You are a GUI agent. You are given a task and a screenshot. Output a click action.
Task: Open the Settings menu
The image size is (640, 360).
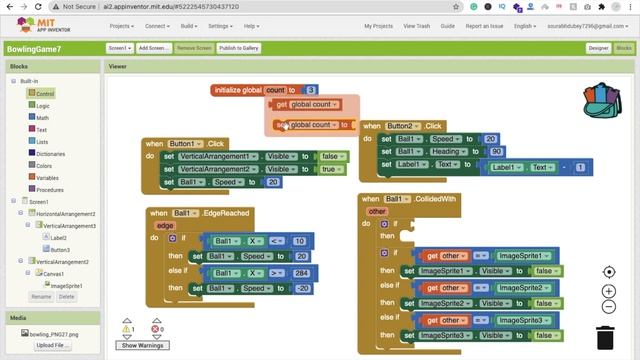point(220,26)
